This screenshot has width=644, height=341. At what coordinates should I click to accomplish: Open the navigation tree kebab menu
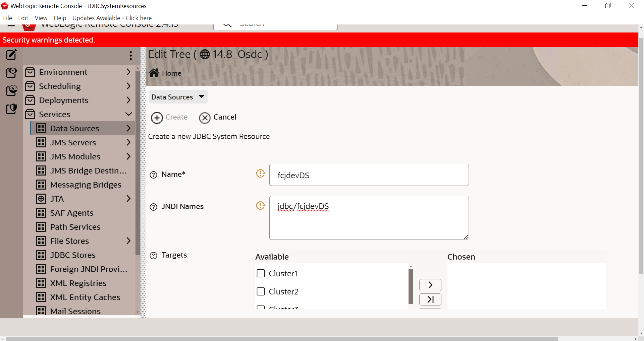pos(131,56)
